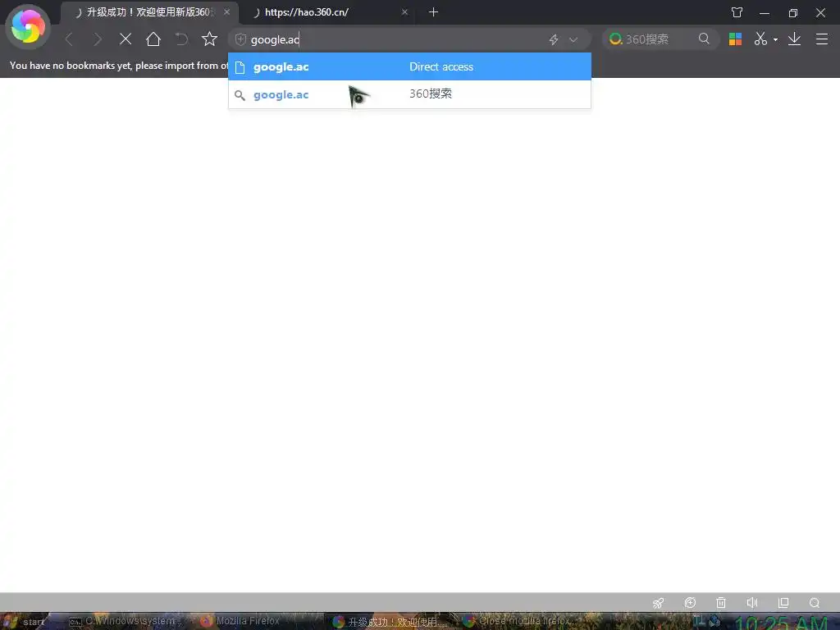The width and height of the screenshot is (840, 630).
Task: Switch to C:\Windows\system taskbar item
Action: (x=125, y=622)
